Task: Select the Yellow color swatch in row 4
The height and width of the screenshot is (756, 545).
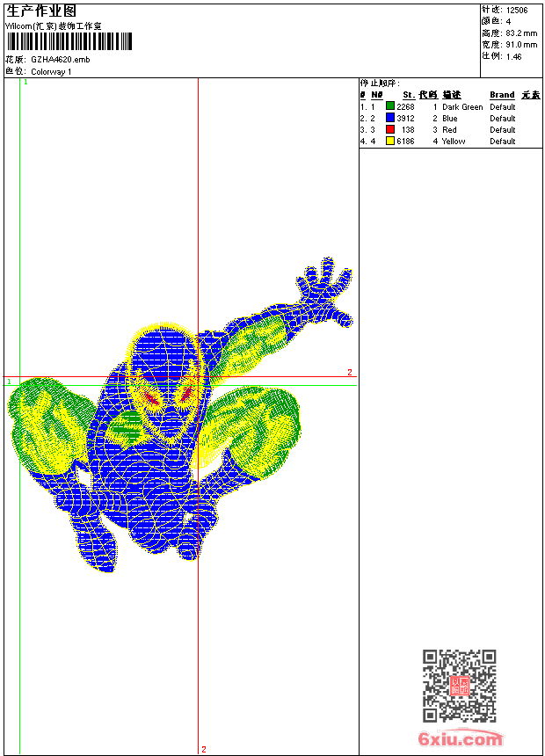Action: (x=390, y=141)
